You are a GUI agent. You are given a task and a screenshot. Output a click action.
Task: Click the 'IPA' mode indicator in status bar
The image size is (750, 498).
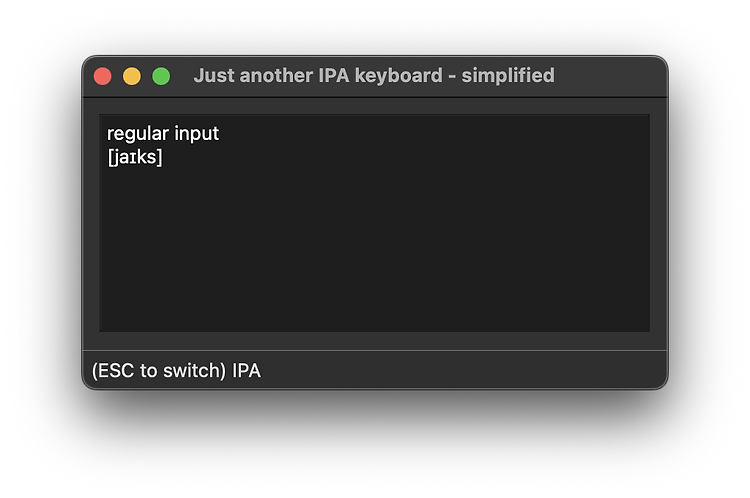coord(247,371)
